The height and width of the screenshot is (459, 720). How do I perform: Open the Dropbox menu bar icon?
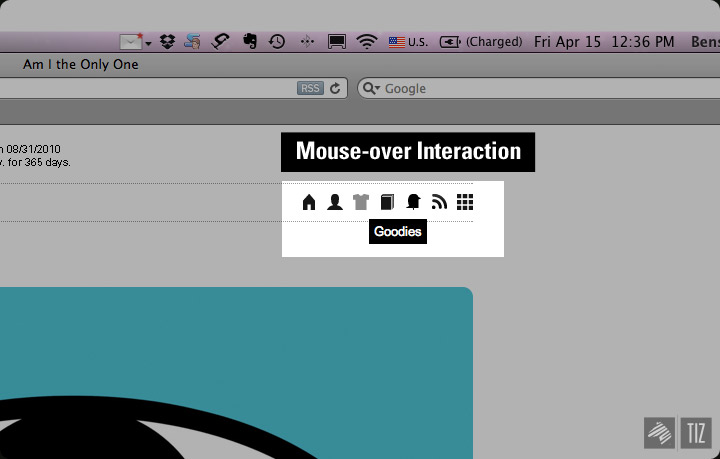point(168,42)
